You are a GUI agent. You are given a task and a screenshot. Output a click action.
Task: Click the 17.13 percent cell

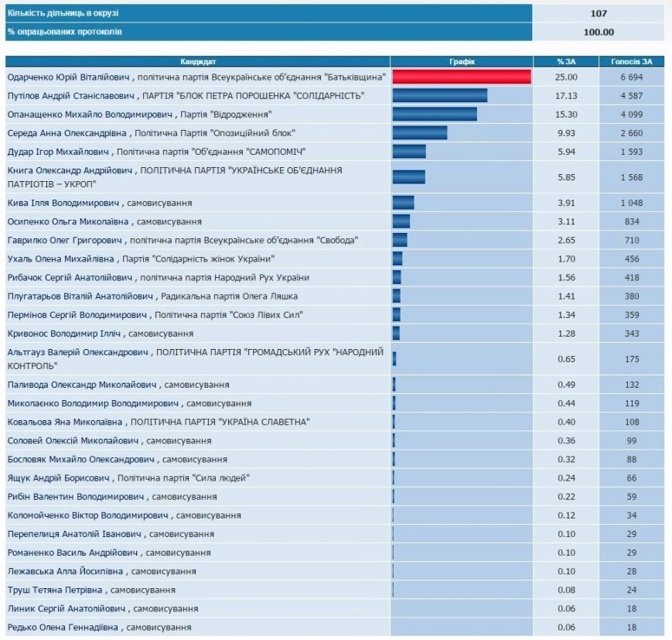(566, 96)
